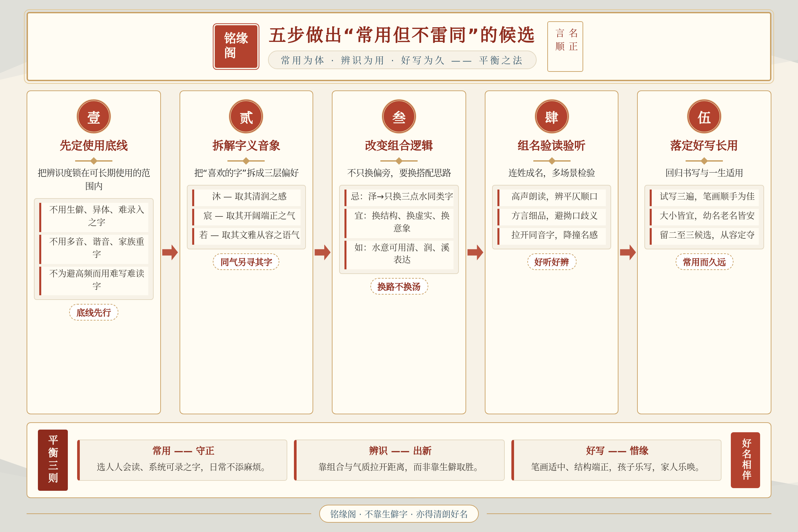Click the 常用 —— 守正 principle card

[182, 460]
